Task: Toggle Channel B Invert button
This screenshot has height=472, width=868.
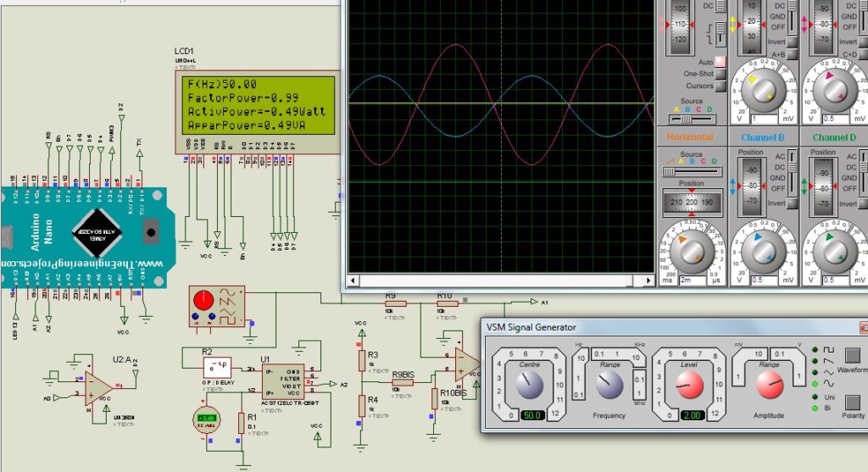Action: pyautogui.click(x=792, y=203)
